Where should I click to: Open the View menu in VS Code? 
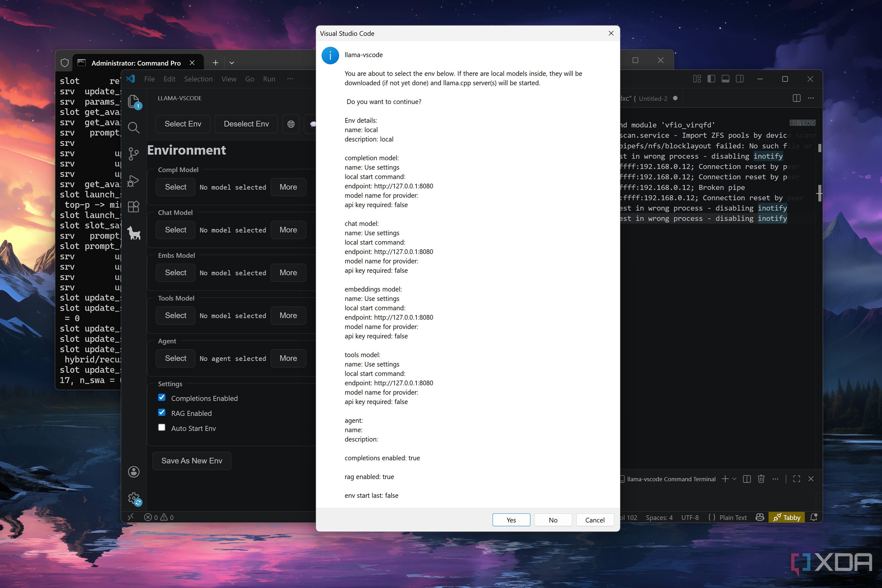(229, 79)
